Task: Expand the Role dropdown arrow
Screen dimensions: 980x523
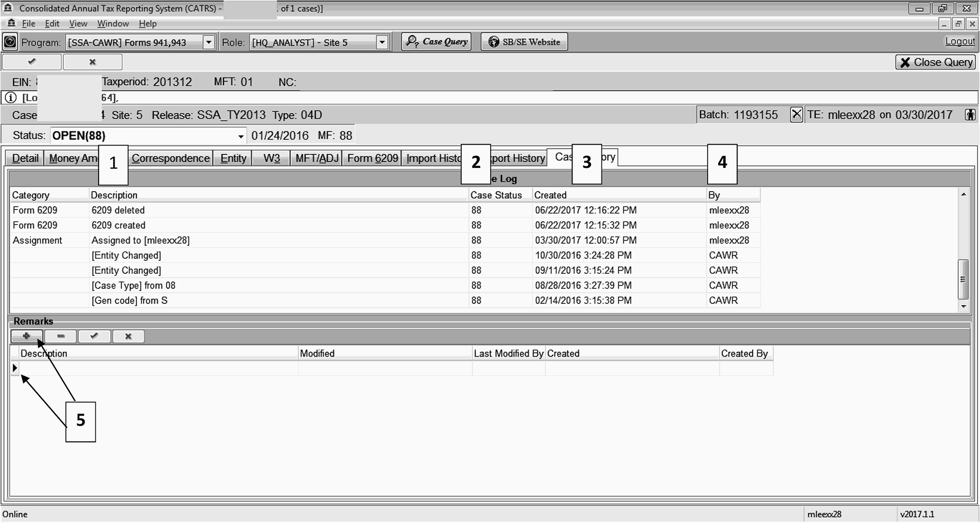Action: 382,42
